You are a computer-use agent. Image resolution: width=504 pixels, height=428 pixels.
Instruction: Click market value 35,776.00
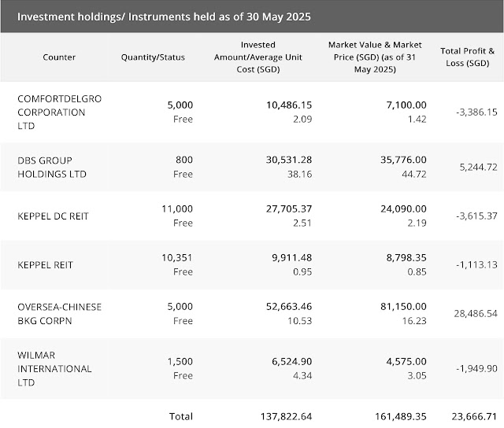403,160
